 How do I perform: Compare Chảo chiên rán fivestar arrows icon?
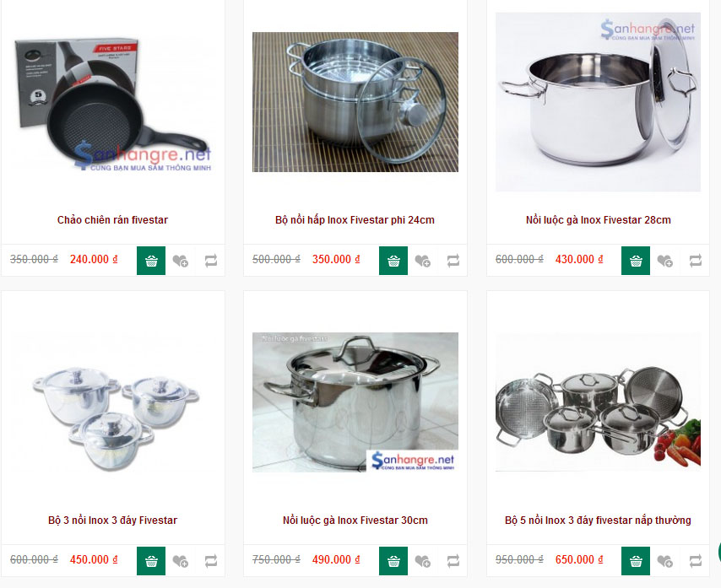click(x=211, y=261)
